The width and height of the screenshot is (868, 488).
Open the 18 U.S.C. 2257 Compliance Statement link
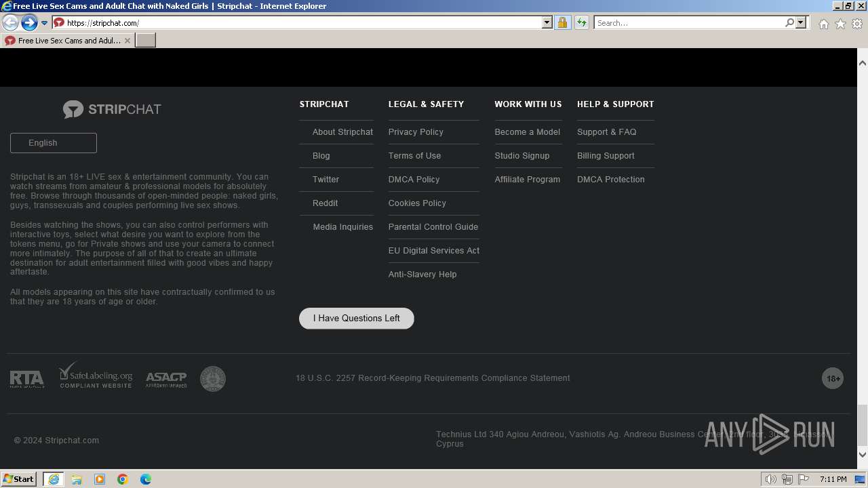(x=433, y=378)
